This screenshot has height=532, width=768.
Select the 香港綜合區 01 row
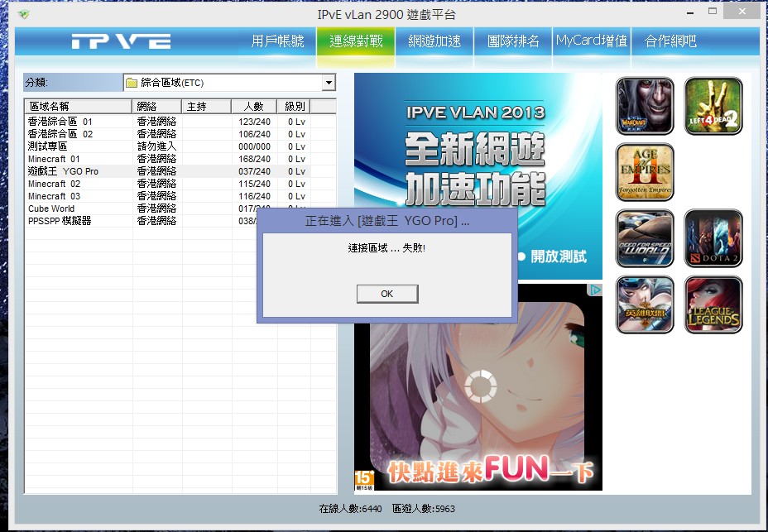[x=167, y=122]
